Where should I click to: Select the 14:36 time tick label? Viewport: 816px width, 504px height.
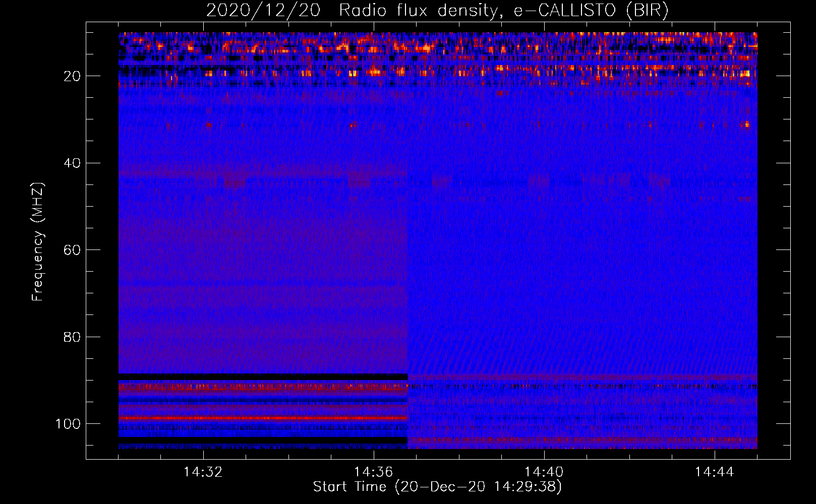374,472
